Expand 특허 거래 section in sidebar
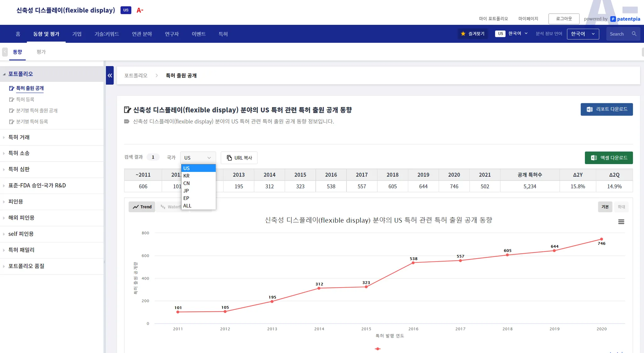The image size is (644, 353). (19, 137)
